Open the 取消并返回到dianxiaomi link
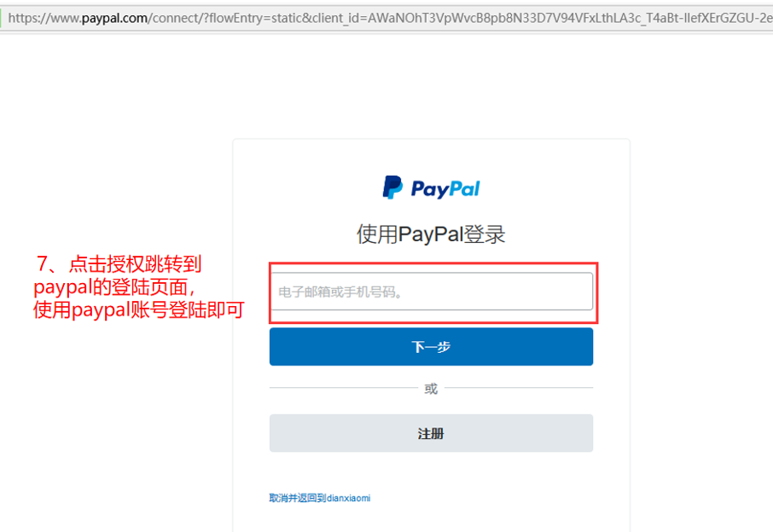Viewport: 773px width, 532px height. pos(319,498)
